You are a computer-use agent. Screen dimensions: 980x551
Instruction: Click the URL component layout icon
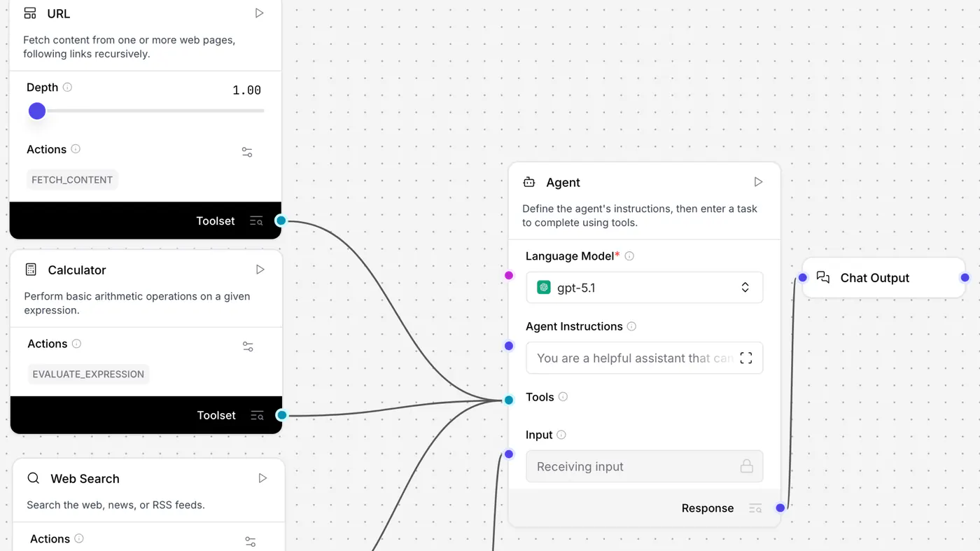pos(30,13)
